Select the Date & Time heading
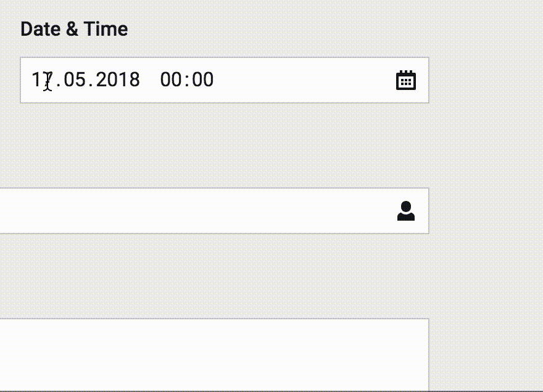 click(x=74, y=28)
